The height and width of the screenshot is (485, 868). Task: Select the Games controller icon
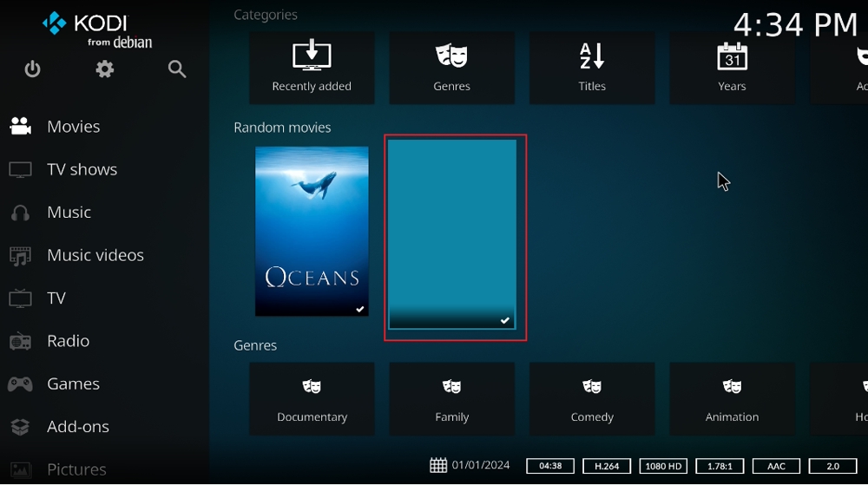click(21, 383)
